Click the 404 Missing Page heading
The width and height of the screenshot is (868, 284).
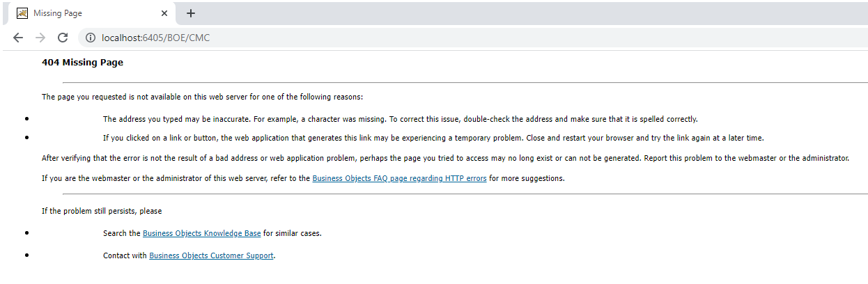click(x=82, y=62)
